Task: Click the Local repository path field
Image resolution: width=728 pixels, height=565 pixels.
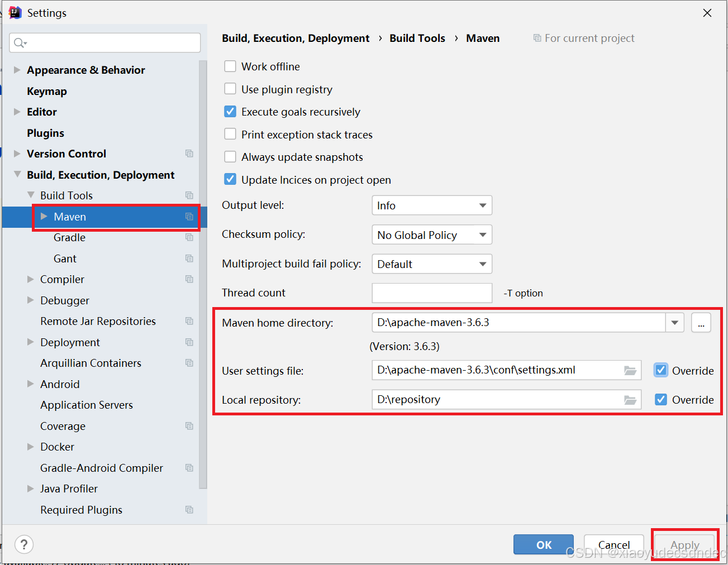Action: tap(506, 400)
